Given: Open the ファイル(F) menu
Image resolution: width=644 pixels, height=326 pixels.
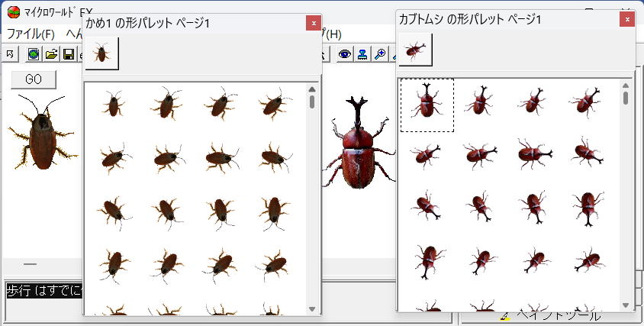Looking at the screenshot, I should point(31,34).
